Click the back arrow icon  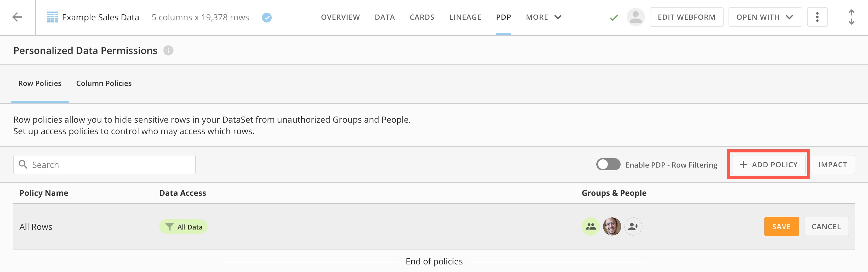pos(17,17)
